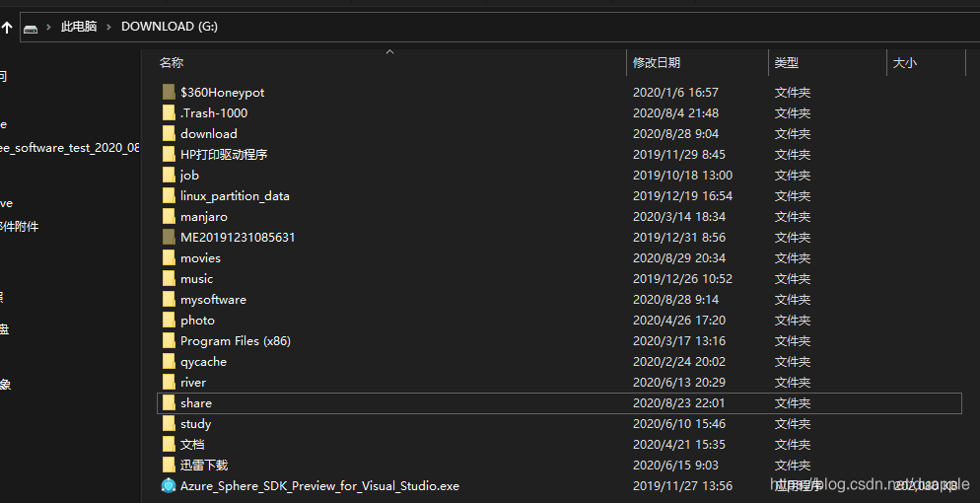Click the study folder icon
The width and height of the screenshot is (980, 503).
click(169, 424)
